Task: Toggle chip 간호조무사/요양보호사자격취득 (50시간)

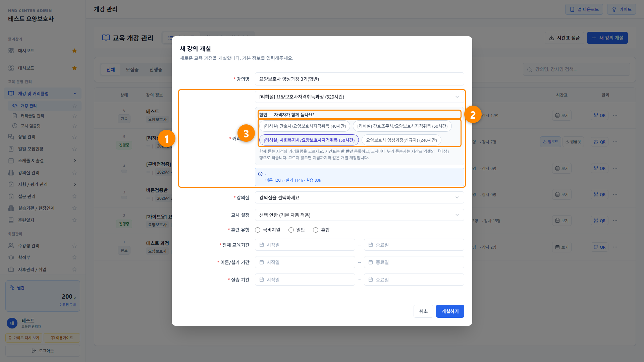Action: click(402, 126)
